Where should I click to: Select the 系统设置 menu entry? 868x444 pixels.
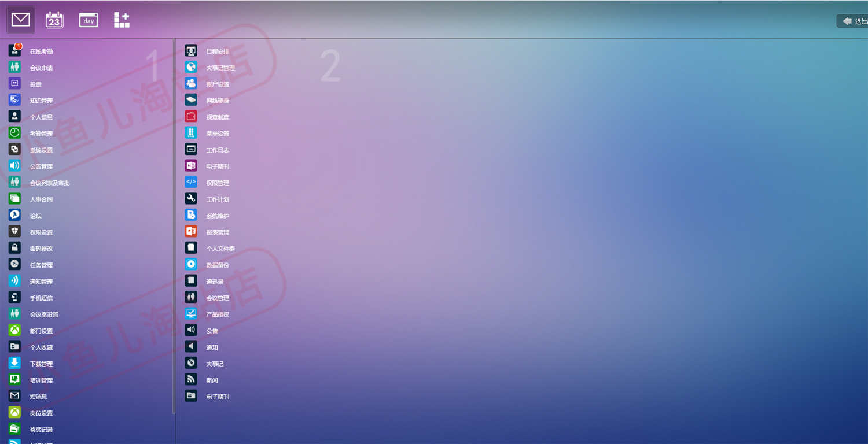coord(41,150)
